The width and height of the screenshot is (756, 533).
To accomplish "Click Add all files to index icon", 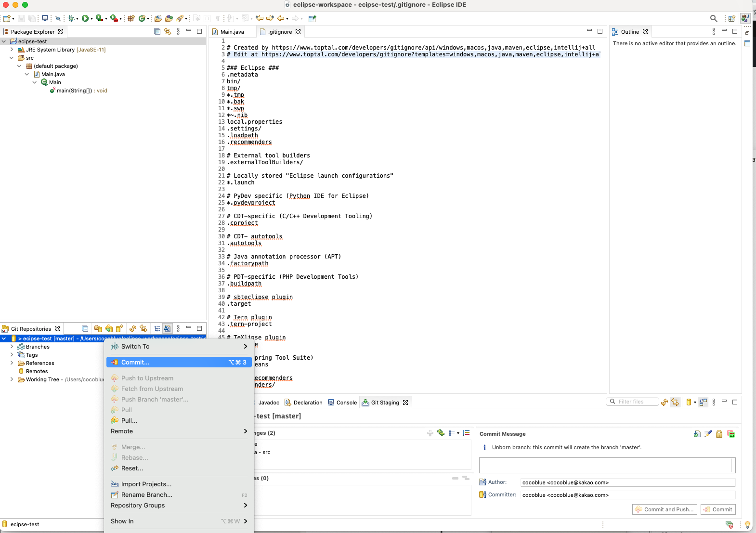I will 441,433.
